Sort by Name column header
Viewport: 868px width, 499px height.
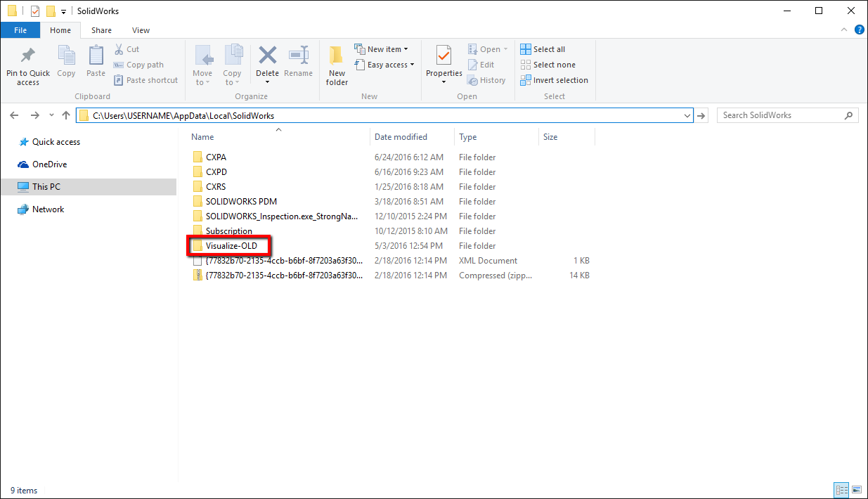(278, 137)
